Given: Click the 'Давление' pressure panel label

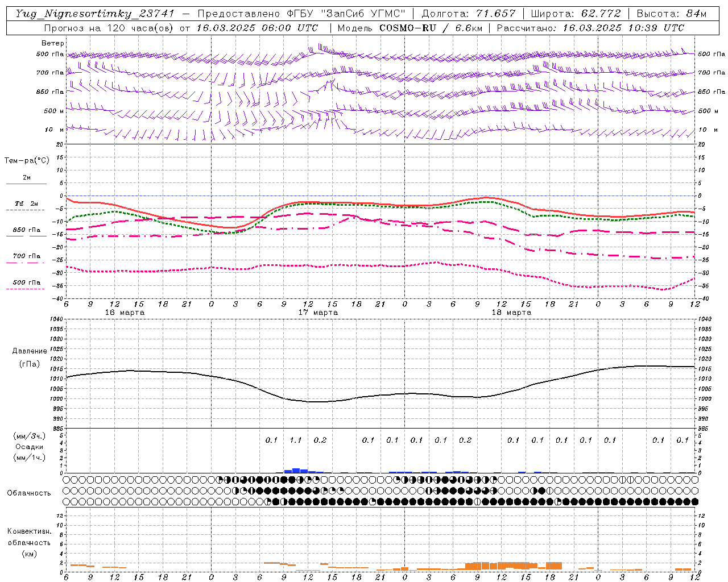Looking at the screenshot, I should [30, 351].
